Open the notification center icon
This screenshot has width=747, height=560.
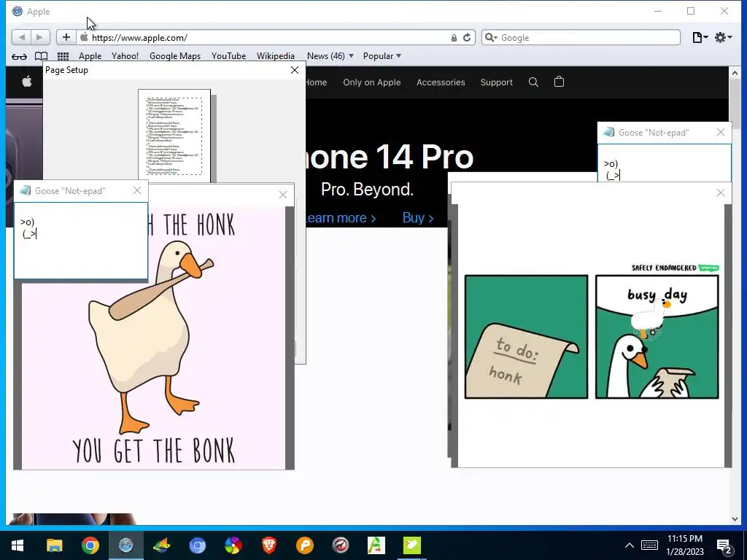click(x=724, y=546)
